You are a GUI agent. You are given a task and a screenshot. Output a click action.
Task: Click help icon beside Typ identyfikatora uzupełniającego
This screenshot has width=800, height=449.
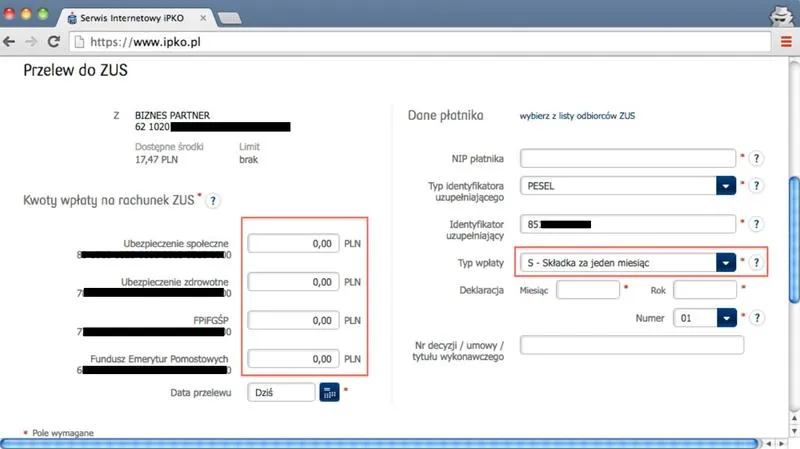click(x=757, y=186)
